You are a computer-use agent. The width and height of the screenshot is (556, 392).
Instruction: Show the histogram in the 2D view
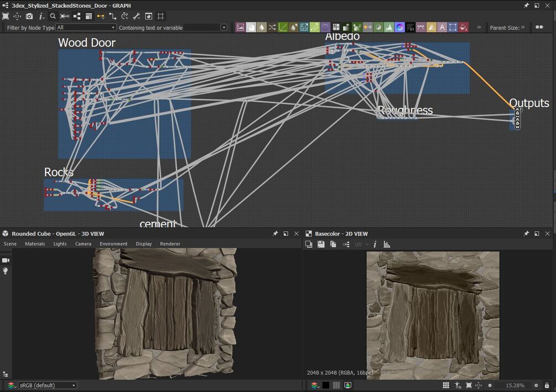[387, 244]
